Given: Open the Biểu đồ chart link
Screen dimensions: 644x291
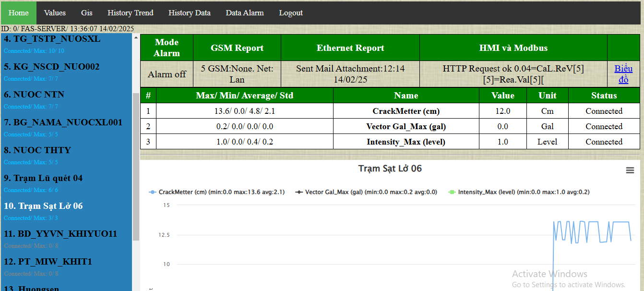Looking at the screenshot, I should (623, 74).
